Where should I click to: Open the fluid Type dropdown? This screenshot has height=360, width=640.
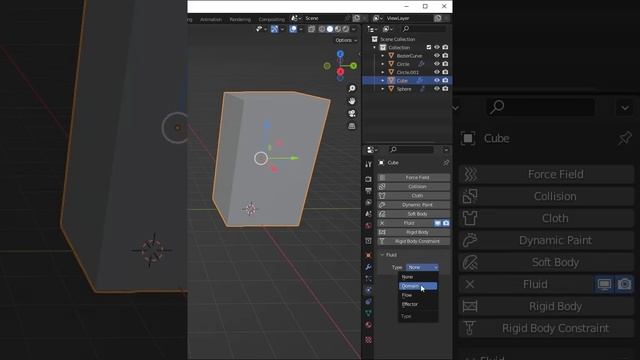tap(422, 267)
